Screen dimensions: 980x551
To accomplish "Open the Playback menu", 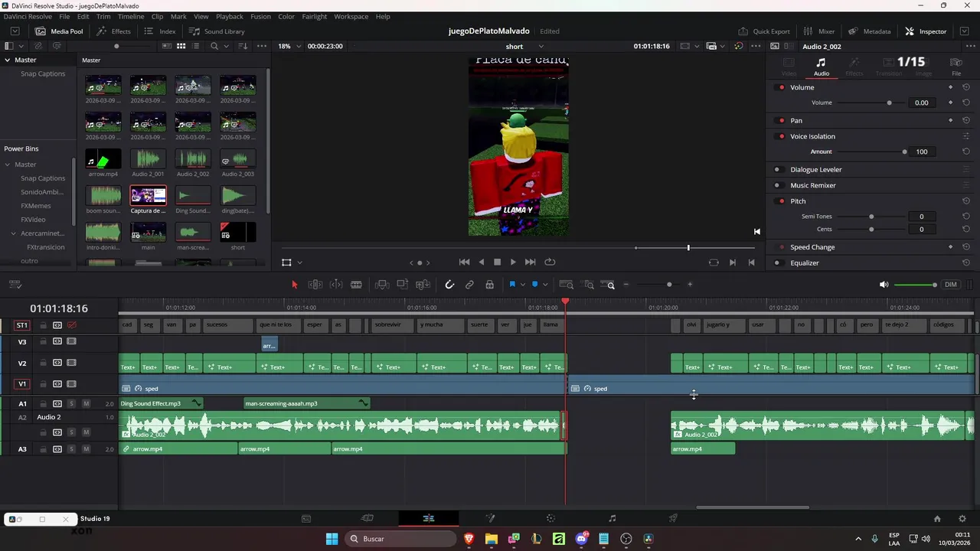I will coord(229,16).
